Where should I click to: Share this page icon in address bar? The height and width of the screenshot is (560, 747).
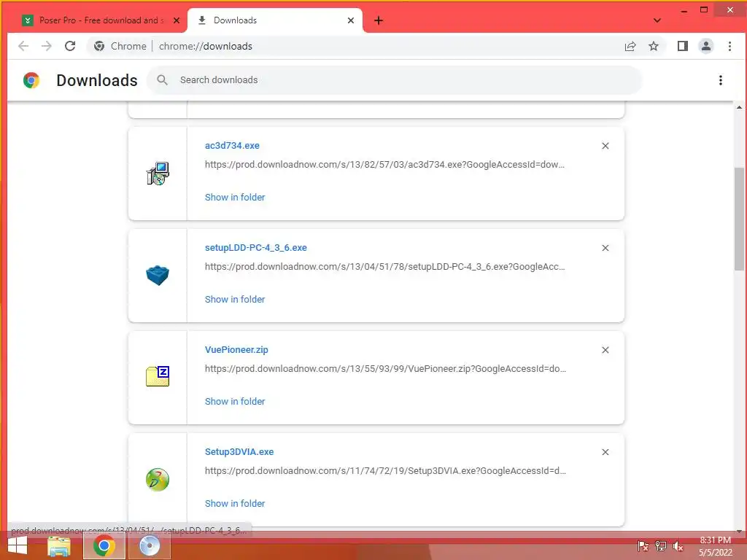630,46
